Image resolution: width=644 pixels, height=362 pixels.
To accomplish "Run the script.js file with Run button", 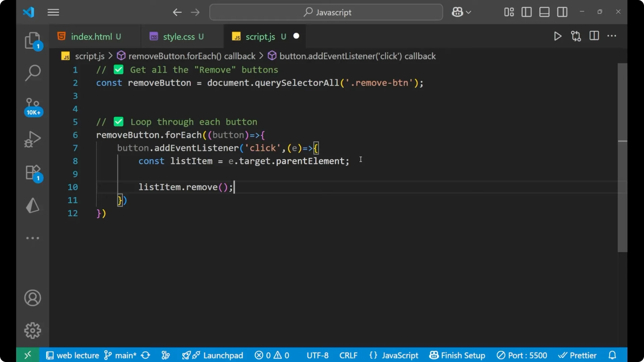I will click(557, 36).
